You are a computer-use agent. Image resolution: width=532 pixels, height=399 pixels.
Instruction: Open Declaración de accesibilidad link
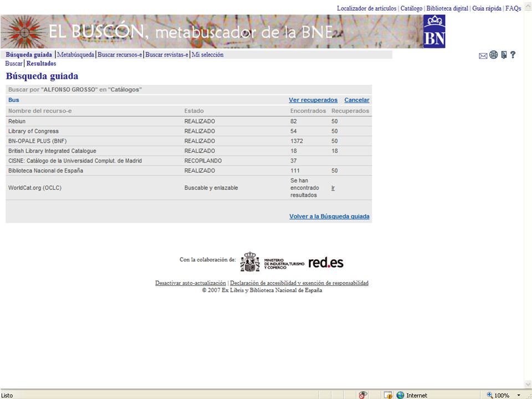pyautogui.click(x=299, y=283)
